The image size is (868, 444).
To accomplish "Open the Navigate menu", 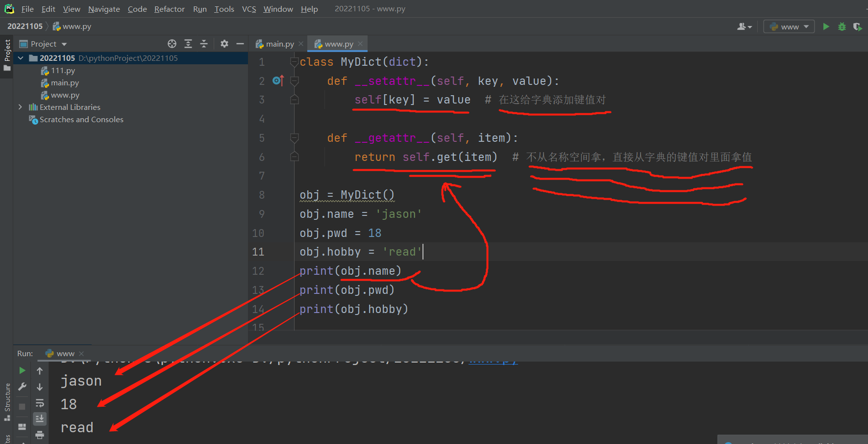I will [104, 9].
